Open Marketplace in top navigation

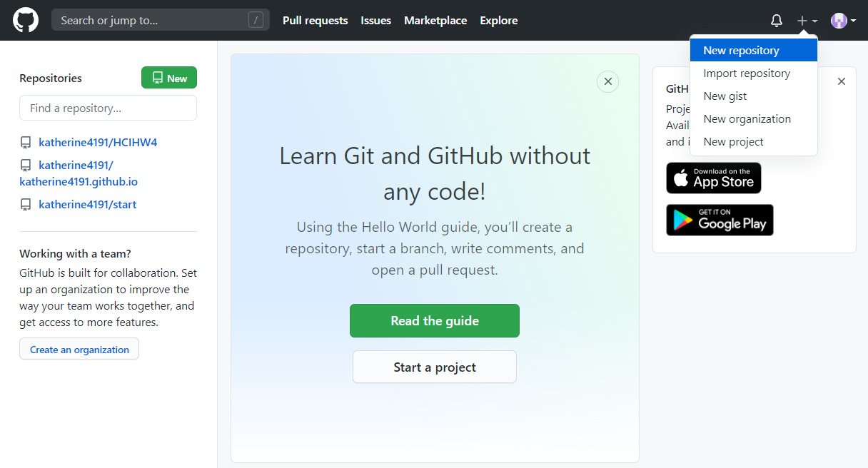435,21
